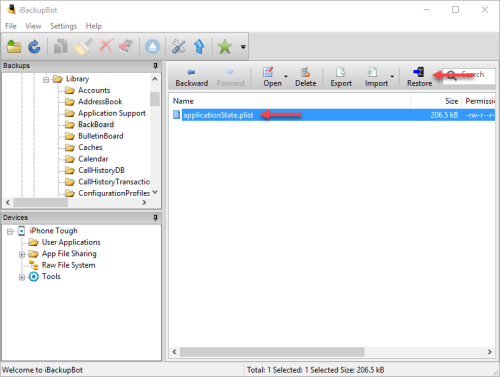Click the Restore button
This screenshot has height=377, width=500.
coord(419,77)
